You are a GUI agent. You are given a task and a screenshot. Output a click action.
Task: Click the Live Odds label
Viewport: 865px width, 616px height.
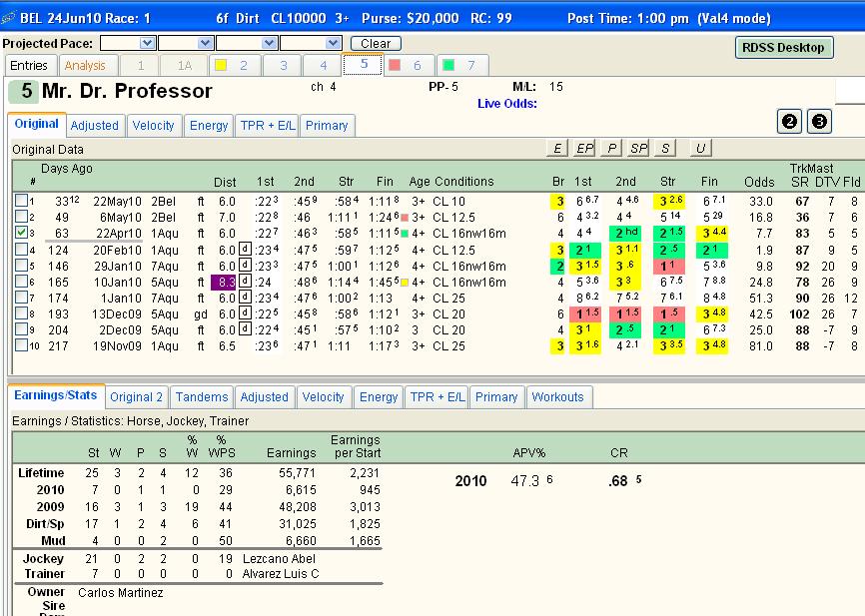(507, 103)
